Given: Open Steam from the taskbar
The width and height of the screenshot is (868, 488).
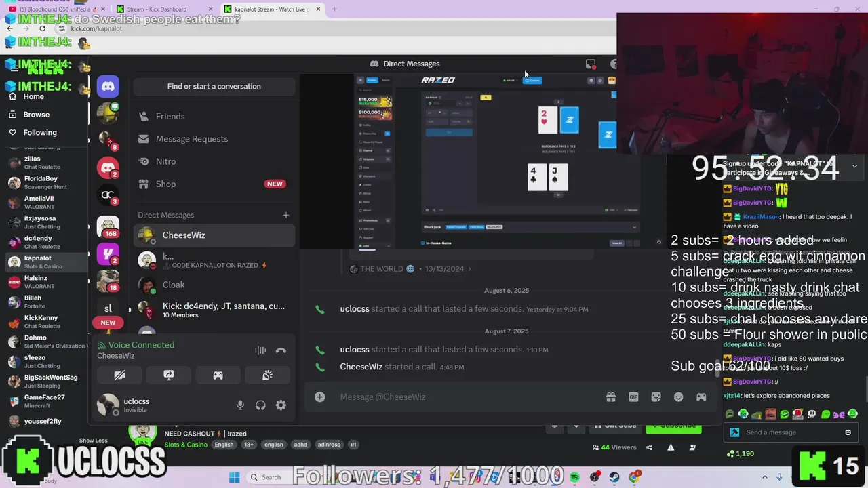Looking at the screenshot, I should 614,477.
